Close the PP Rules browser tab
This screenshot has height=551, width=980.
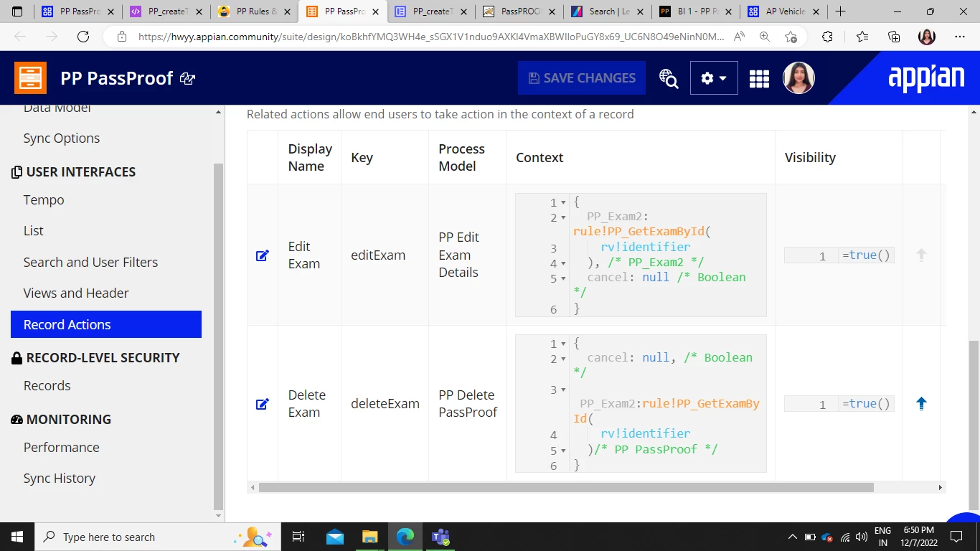287,11
